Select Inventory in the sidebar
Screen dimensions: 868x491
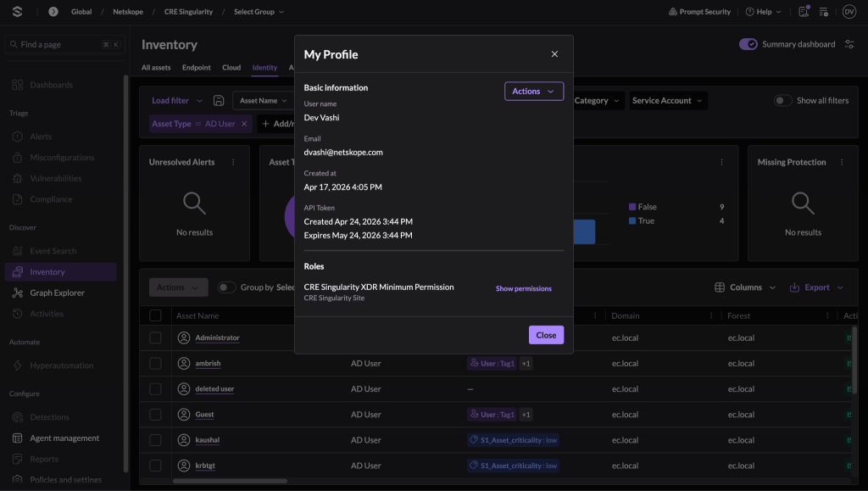61,272
